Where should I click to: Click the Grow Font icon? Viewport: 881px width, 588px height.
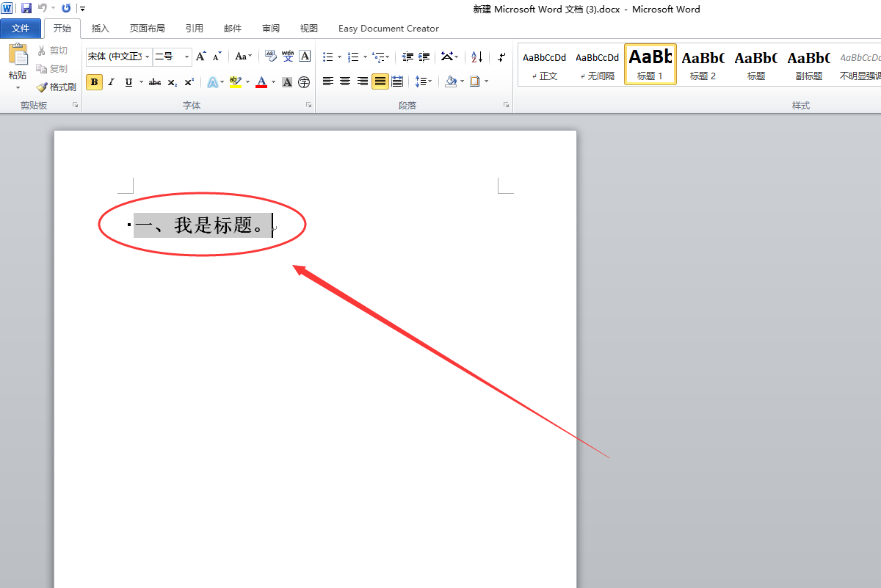200,57
